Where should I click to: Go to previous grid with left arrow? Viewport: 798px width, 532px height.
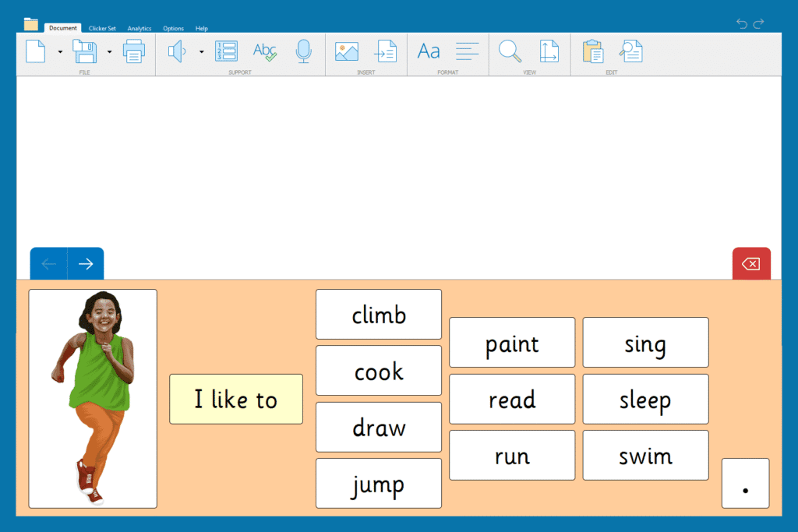pyautogui.click(x=49, y=263)
